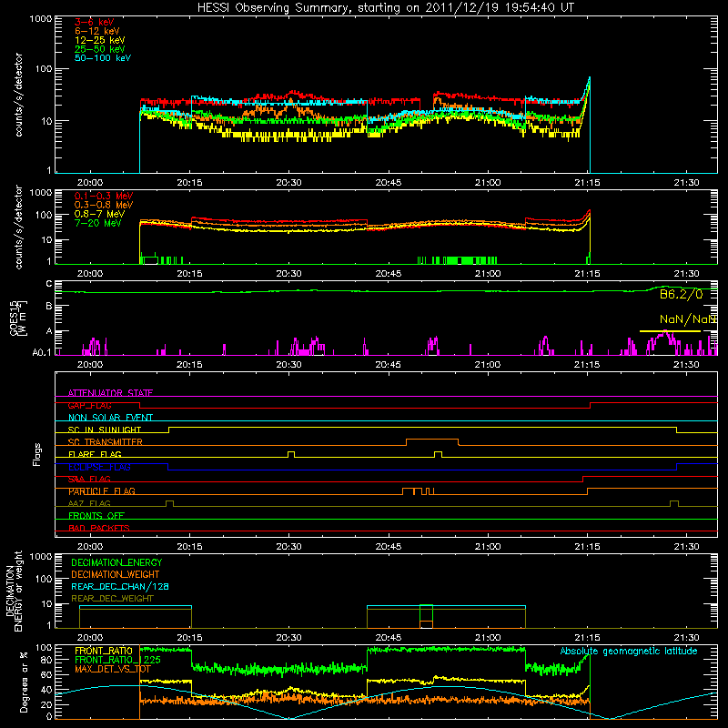Select the 12-25 keV legend label
The width and height of the screenshot is (728, 728).
tap(100, 40)
